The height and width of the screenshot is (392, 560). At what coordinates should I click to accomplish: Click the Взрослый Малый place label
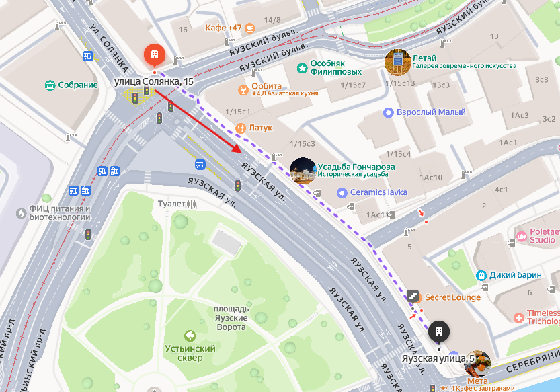[x=431, y=112]
